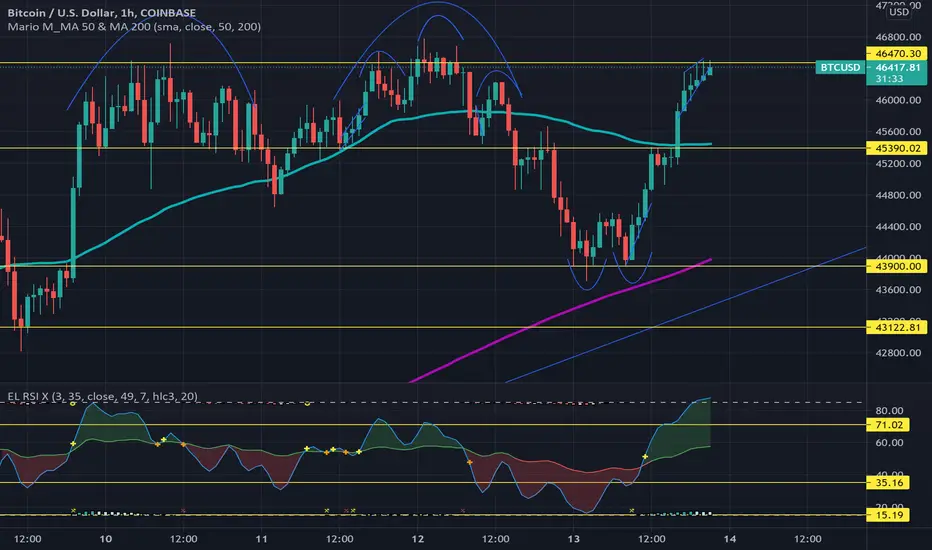Click date label 12 on time axis
Viewport: 932px width, 550px height.
418,539
